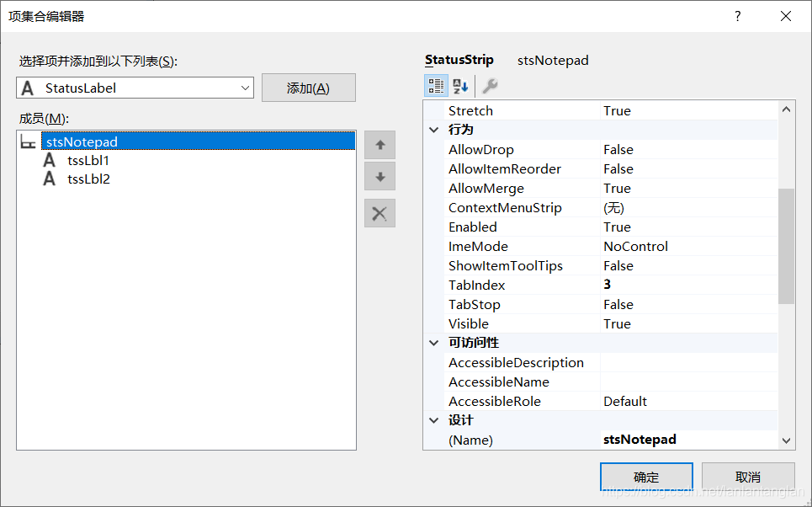Click the AccessibleName empty value cell
812x507 pixels.
689,382
